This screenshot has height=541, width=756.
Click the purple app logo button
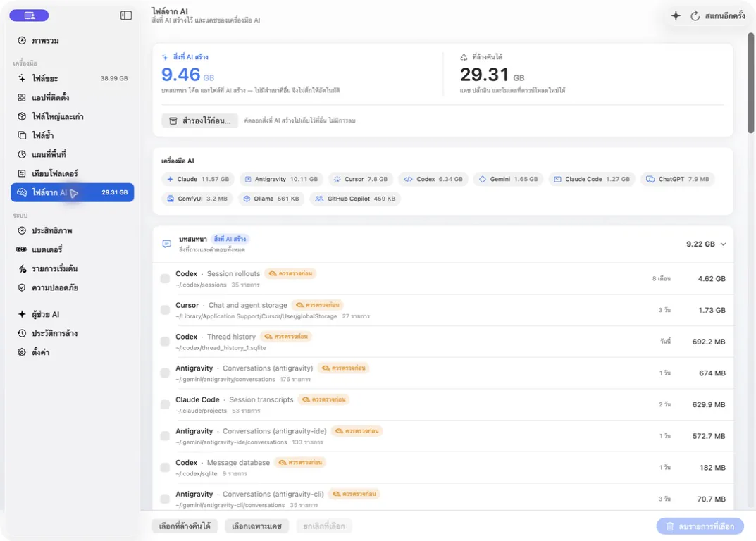[29, 15]
